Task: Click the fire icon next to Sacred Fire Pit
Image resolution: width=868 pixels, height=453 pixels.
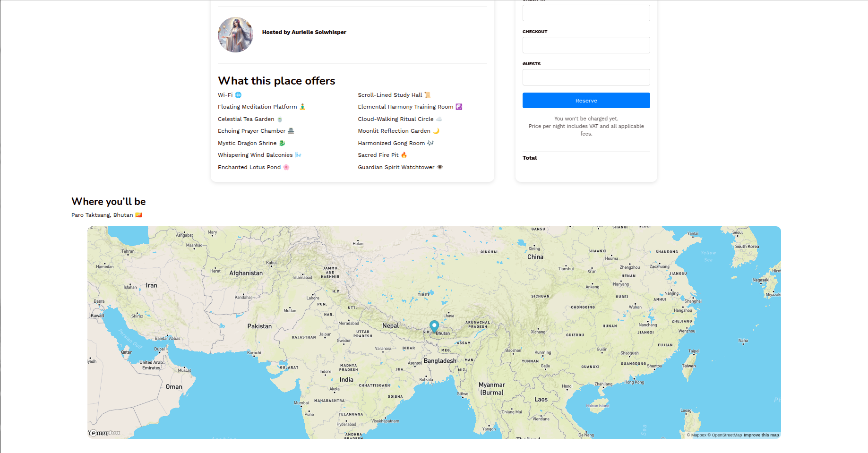Action: point(404,155)
